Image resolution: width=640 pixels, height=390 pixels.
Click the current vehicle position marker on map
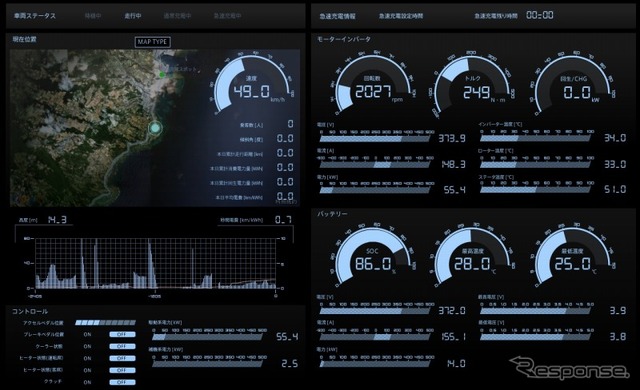click(155, 128)
